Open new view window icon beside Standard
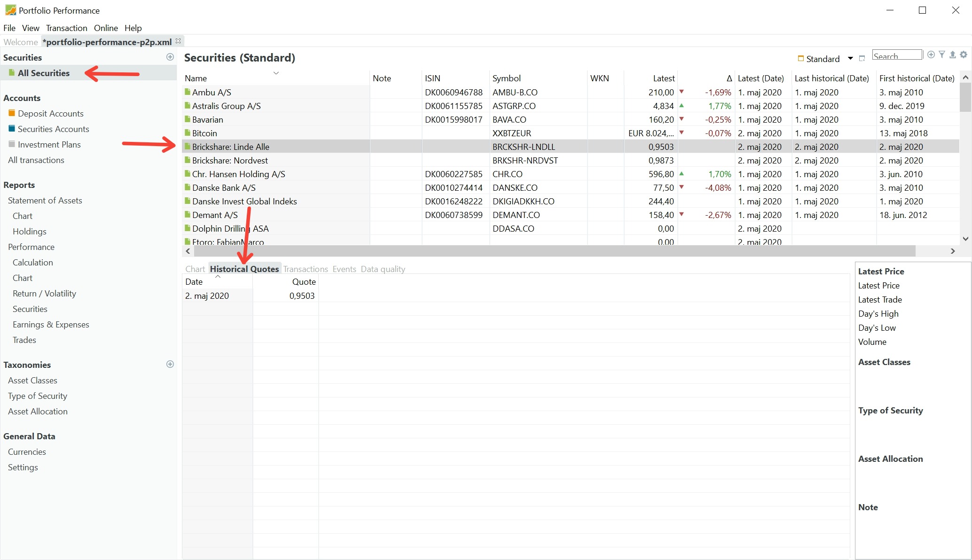The width and height of the screenshot is (972, 560). (x=862, y=59)
